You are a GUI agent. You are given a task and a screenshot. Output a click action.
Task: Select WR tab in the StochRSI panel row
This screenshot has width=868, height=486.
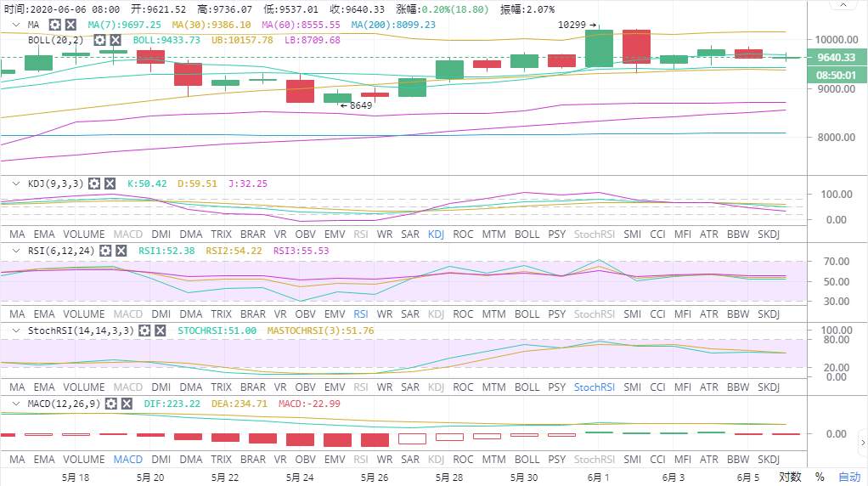[385, 387]
